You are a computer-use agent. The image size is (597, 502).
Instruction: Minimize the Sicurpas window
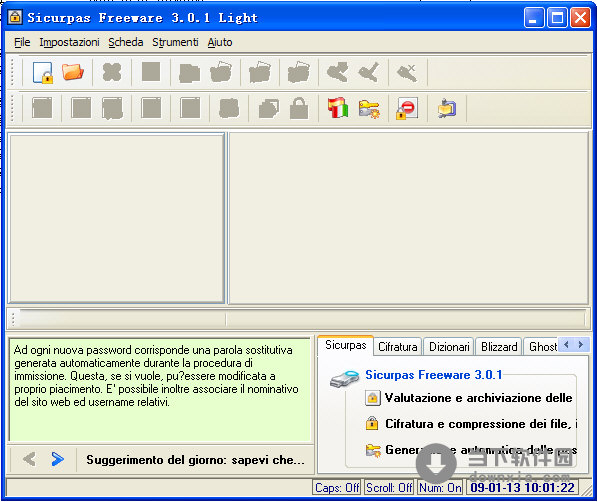tap(533, 18)
